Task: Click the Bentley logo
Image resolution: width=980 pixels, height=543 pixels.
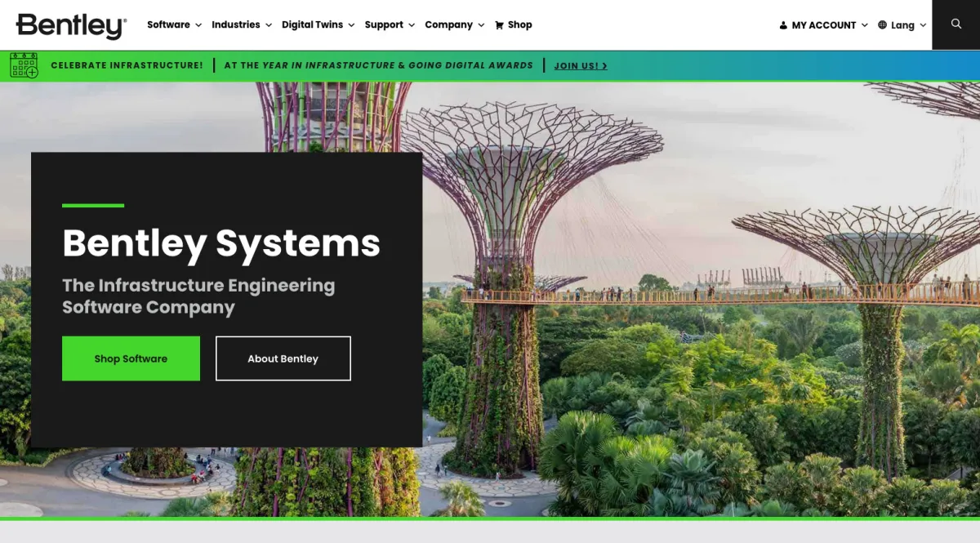Action: 71,25
